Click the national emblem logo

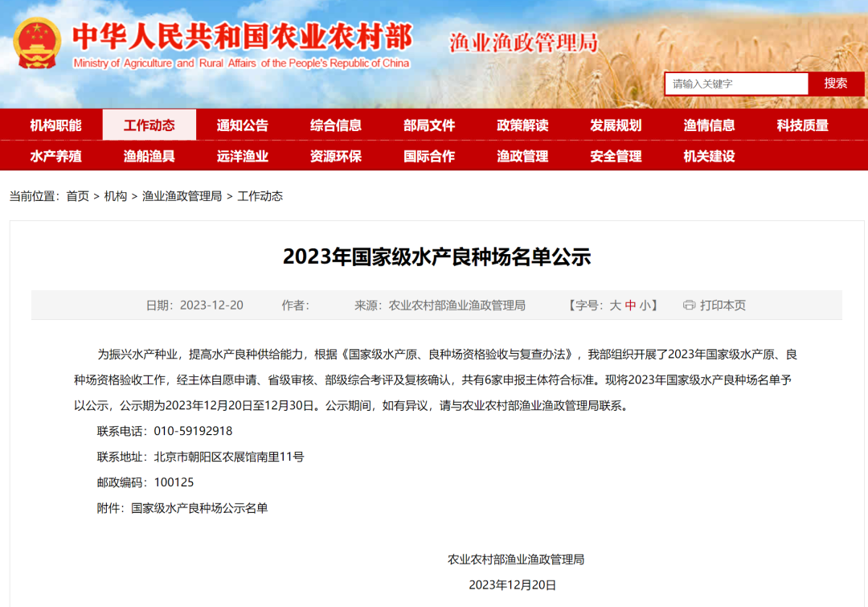pos(37,43)
